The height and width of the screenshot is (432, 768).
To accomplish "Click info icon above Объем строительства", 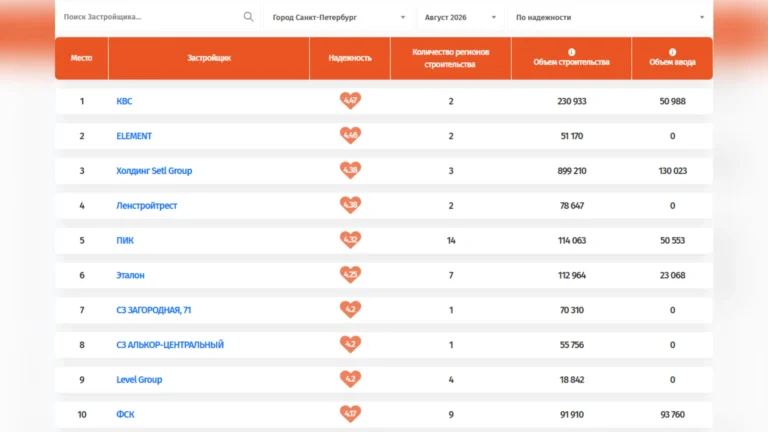I will point(572,52).
